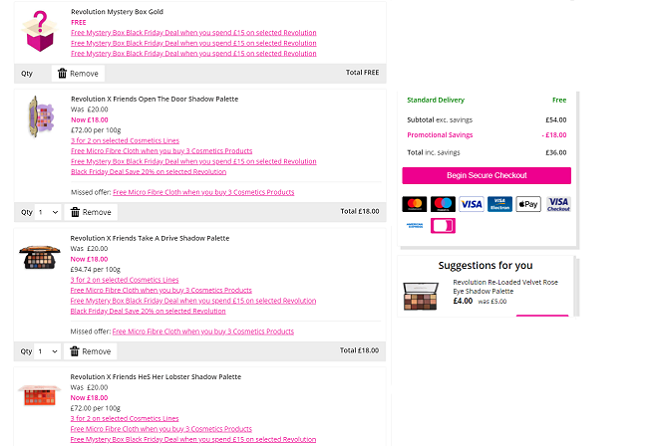Open 3 for 2 offer under Open The Door Palette
This screenshot has width=650, height=446.
tap(125, 141)
